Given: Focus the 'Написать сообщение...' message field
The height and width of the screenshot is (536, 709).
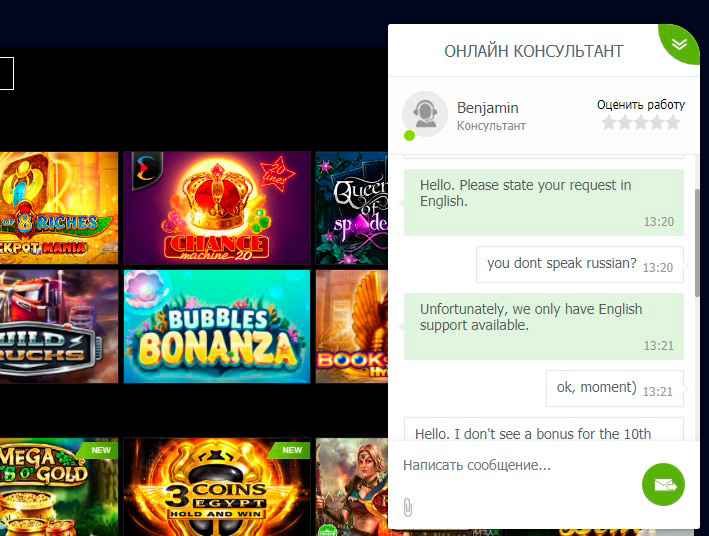Looking at the screenshot, I should coord(515,466).
